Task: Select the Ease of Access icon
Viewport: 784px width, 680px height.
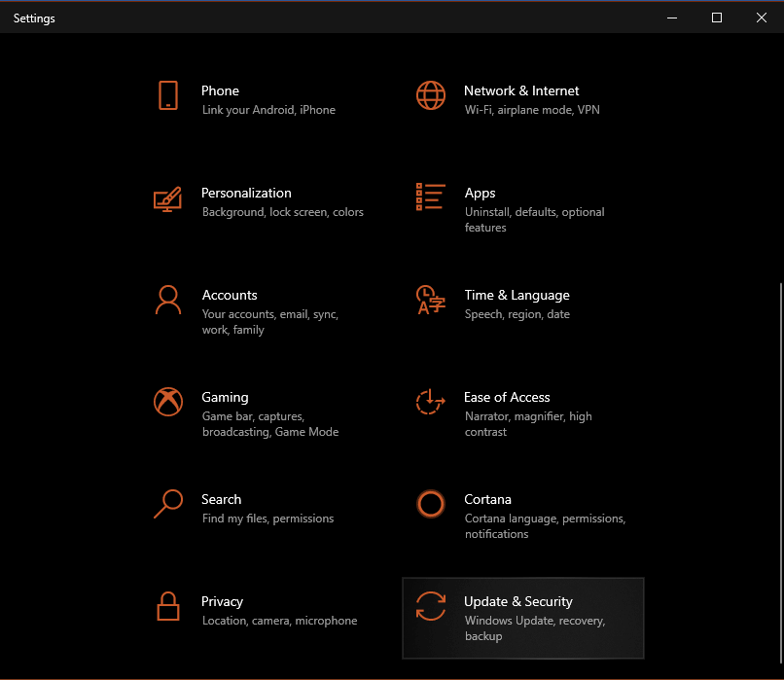Action: click(430, 402)
